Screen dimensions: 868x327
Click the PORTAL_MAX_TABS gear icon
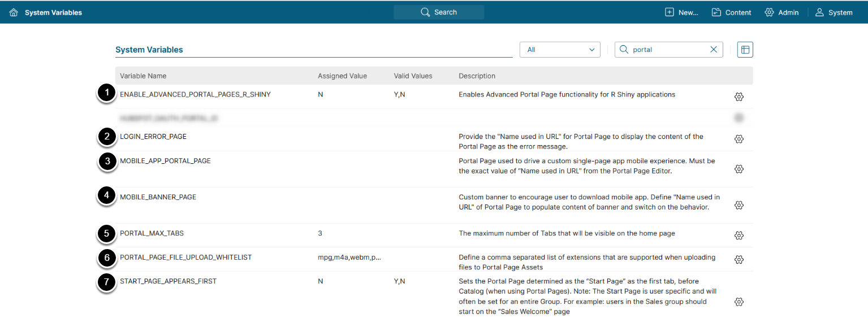739,236
